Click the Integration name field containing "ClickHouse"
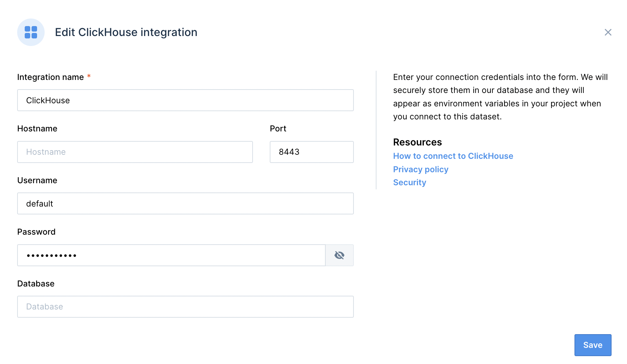The height and width of the screenshot is (364, 627). coord(185,100)
